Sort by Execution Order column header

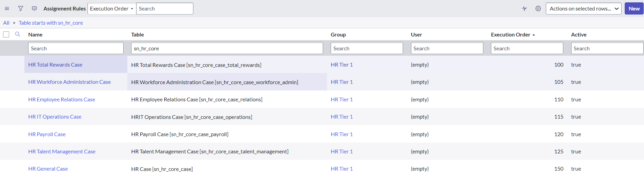click(x=511, y=34)
